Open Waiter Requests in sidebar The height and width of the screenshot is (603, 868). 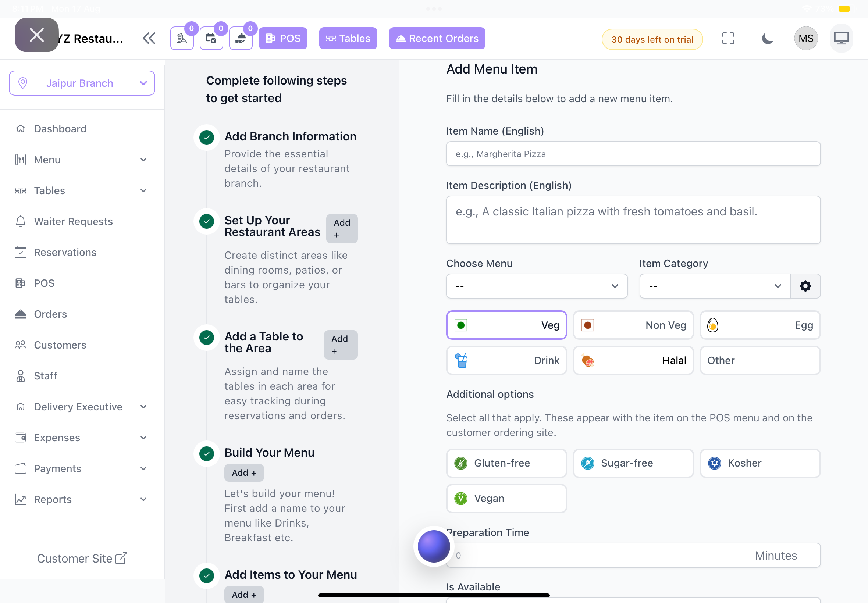pyautogui.click(x=82, y=221)
